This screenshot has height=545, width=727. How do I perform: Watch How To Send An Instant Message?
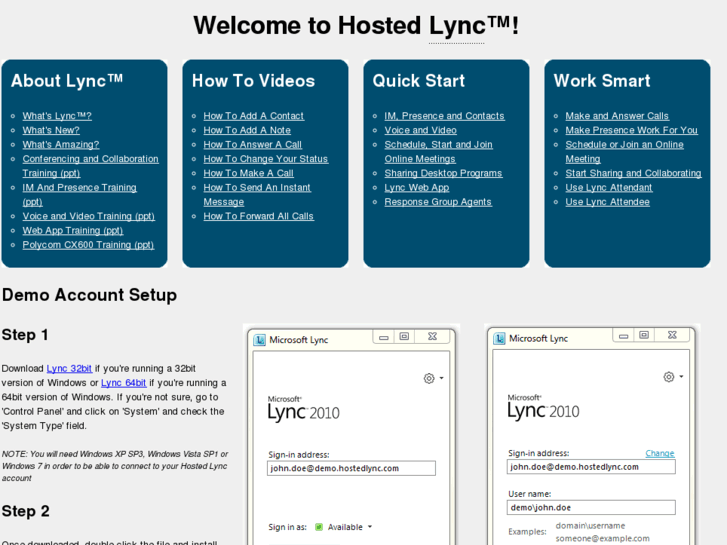tap(257, 195)
